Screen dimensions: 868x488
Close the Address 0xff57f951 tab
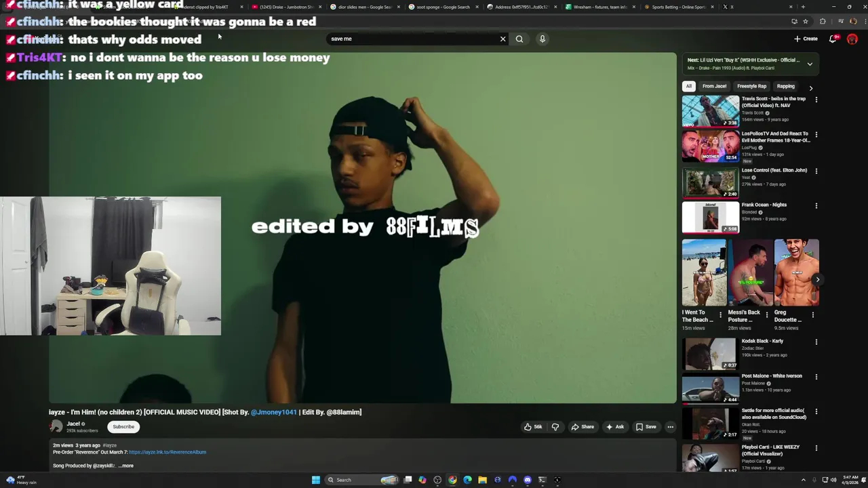point(556,7)
